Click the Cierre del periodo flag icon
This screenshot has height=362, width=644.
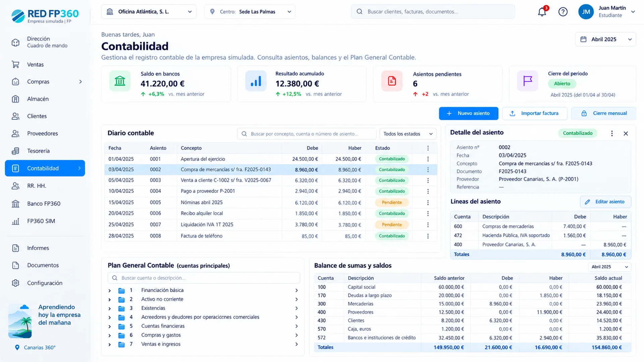tap(528, 81)
